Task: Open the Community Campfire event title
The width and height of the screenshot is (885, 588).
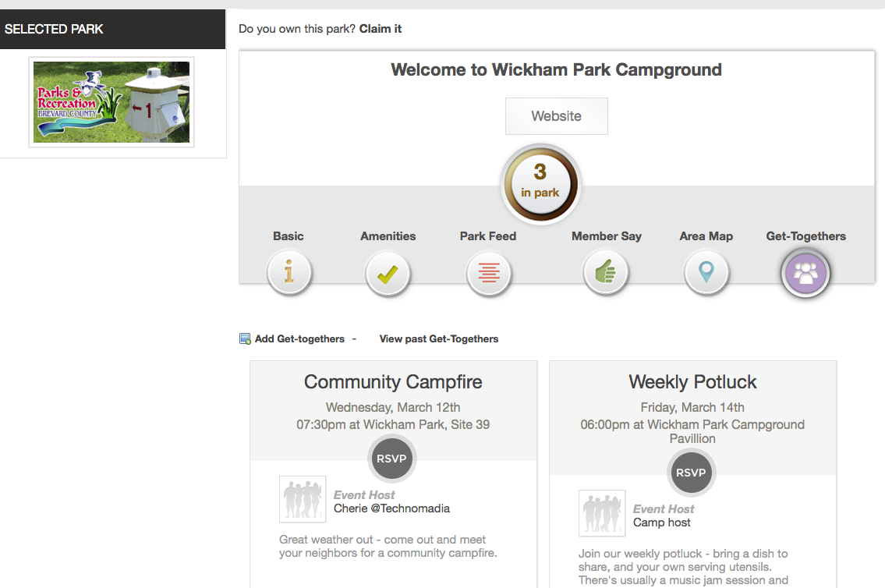Action: click(393, 382)
